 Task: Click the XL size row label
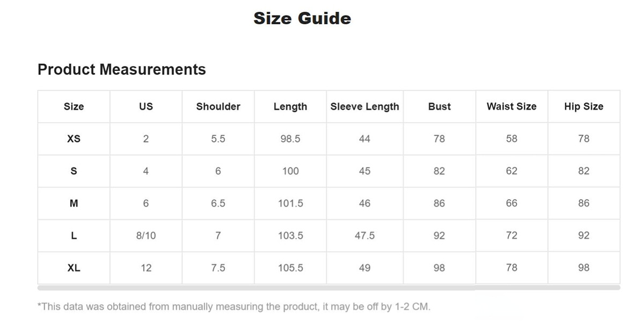[x=74, y=267]
